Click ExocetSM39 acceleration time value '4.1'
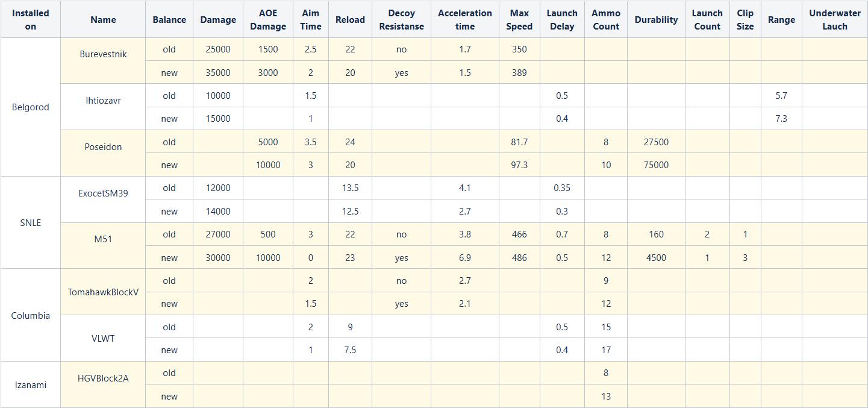This screenshot has height=408, width=868. pos(465,188)
